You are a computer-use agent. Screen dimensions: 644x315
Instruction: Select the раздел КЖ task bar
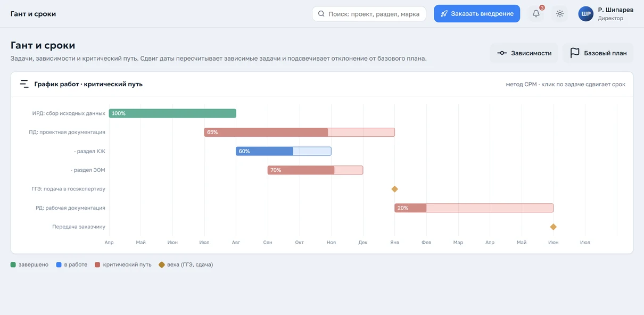click(x=284, y=151)
